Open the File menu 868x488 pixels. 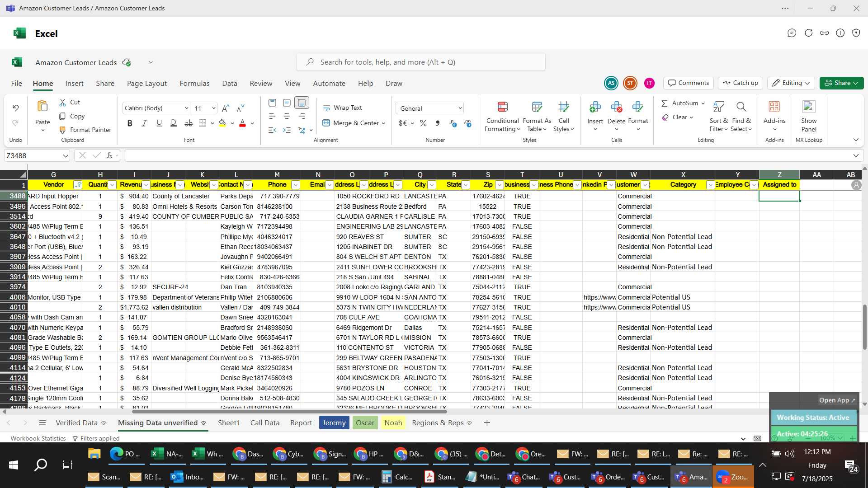[x=17, y=84]
